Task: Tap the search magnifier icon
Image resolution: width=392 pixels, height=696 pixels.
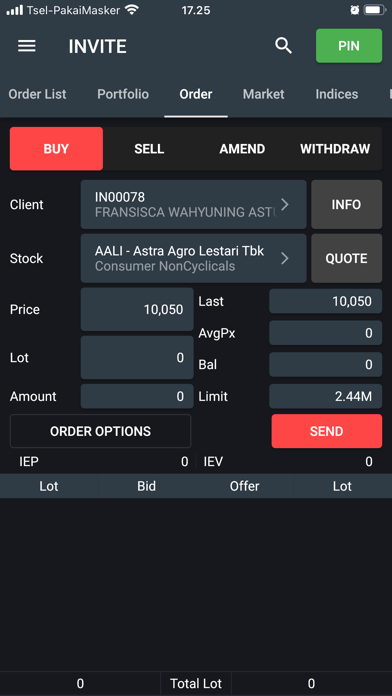Action: (x=283, y=46)
